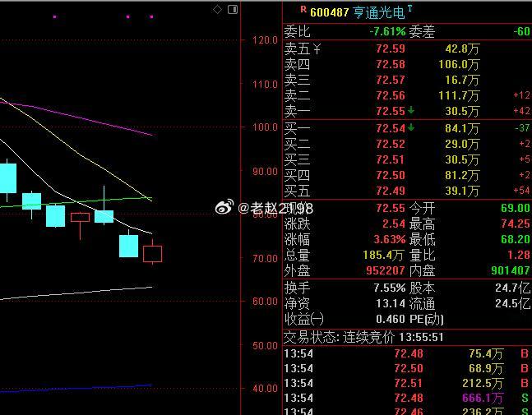Click the 50.00 price axis label
This screenshot has height=415, width=532.
[x=265, y=346]
